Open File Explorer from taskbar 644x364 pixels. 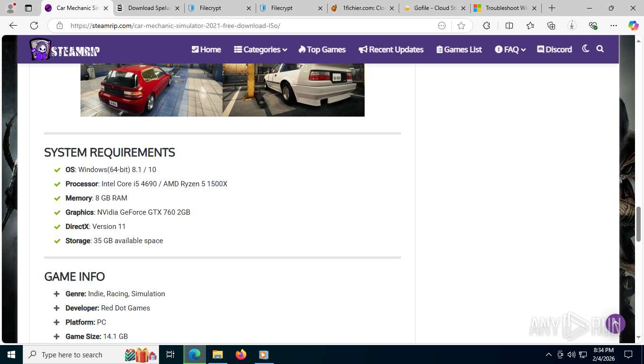coord(217,355)
